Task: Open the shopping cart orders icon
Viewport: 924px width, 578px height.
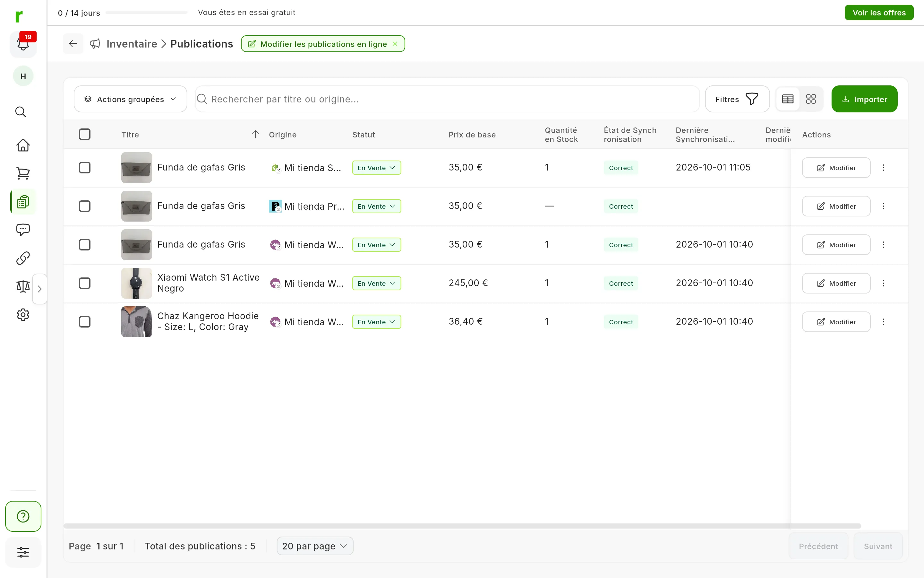Action: tap(23, 173)
